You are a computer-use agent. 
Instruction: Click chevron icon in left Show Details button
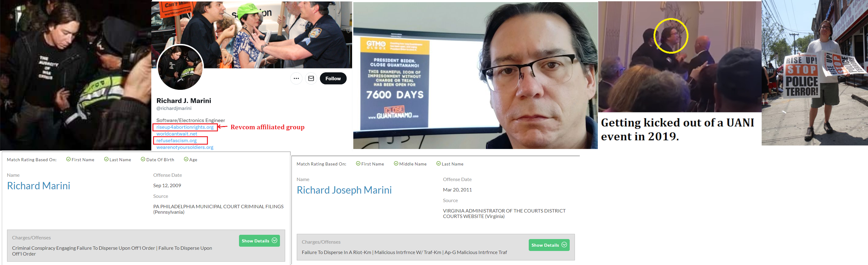(x=274, y=240)
